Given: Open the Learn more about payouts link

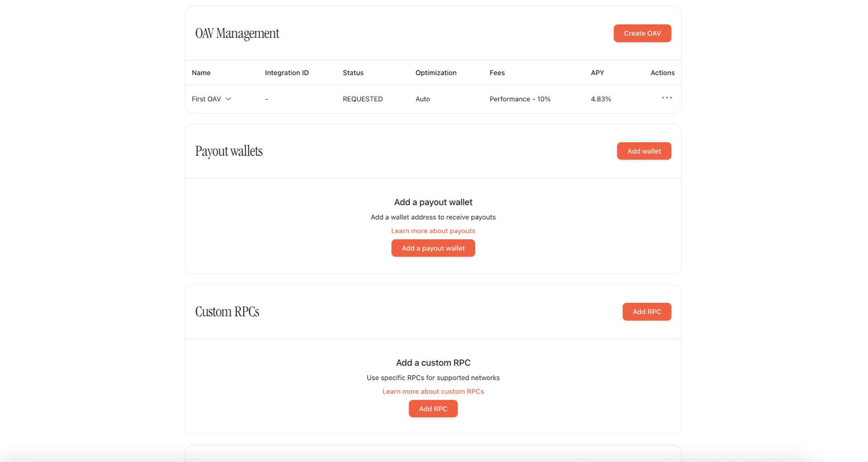Looking at the screenshot, I should [433, 231].
